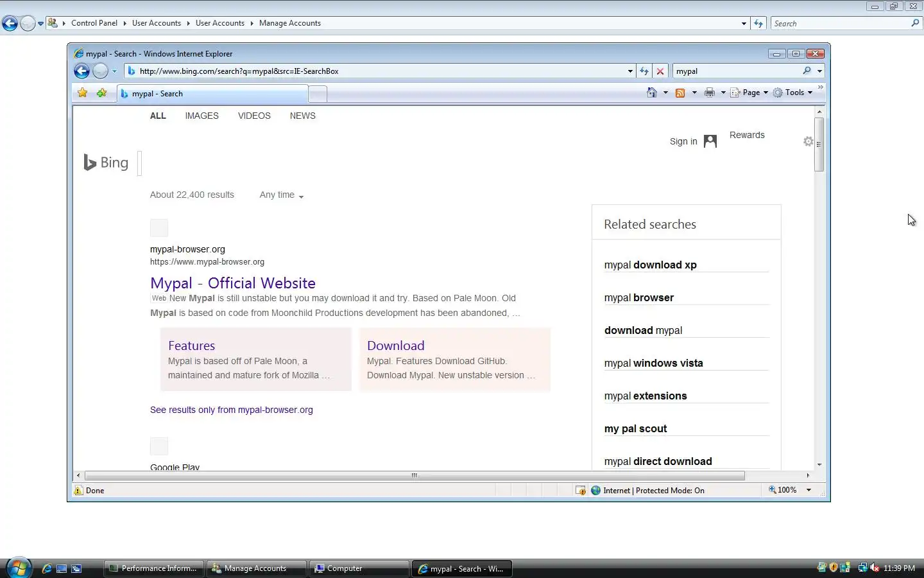Click User Accounts breadcrumb after Control Panel
The width and height of the screenshot is (924, 578).
pos(157,23)
